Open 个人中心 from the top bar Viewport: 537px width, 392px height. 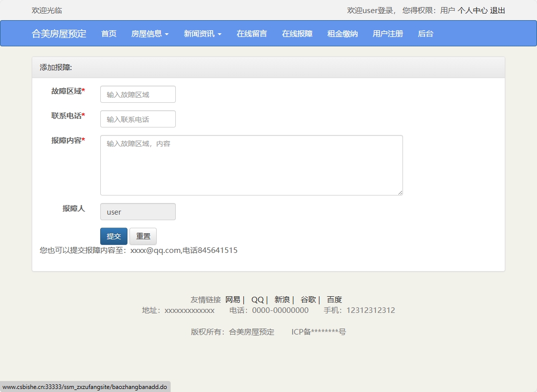(473, 10)
